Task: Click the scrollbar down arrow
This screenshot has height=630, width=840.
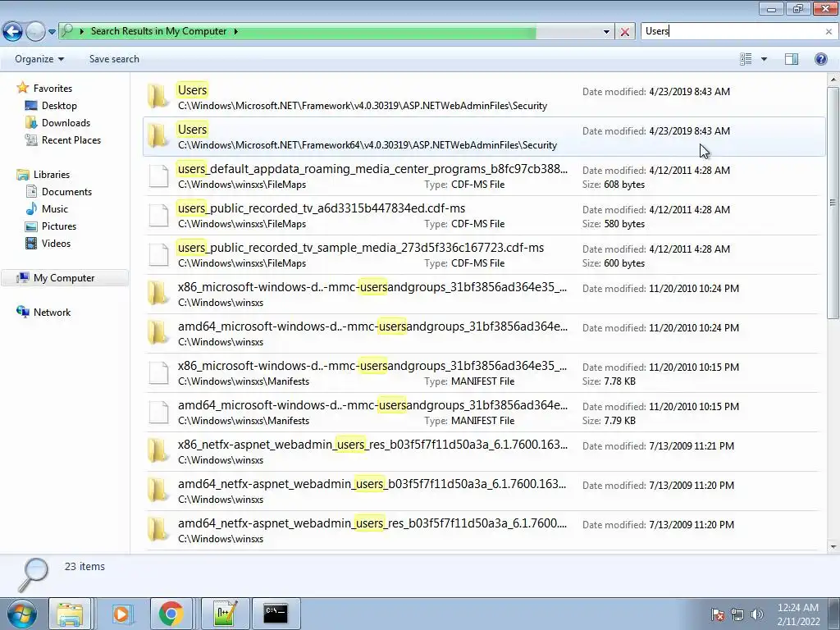Action: [x=833, y=547]
